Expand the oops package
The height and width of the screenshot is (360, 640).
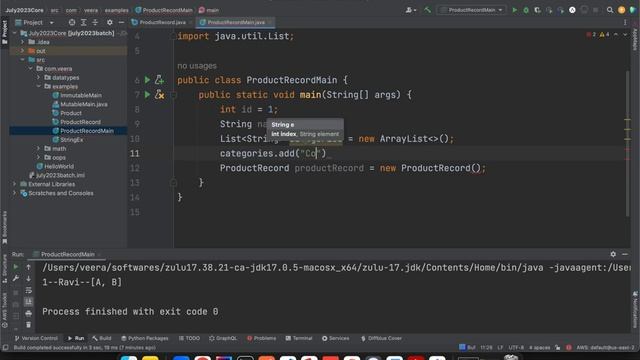[x=39, y=158]
